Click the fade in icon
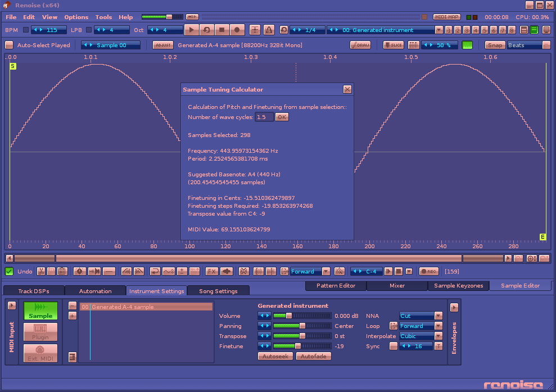Viewport: 556px width, 392px height. click(126, 272)
